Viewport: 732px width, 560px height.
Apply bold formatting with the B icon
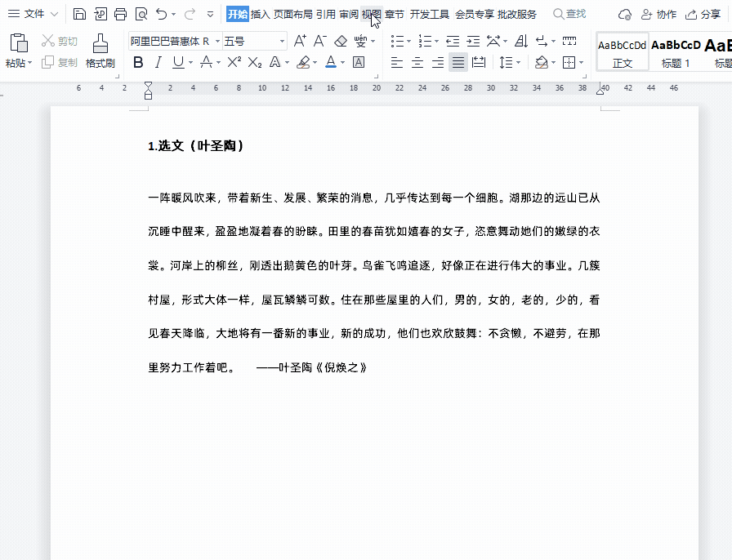[x=138, y=61]
